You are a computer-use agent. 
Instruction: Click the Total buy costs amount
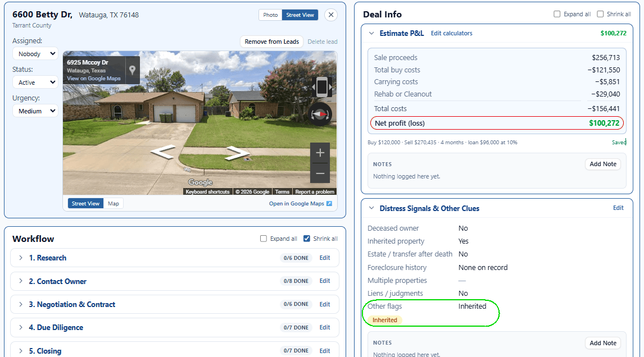point(604,70)
